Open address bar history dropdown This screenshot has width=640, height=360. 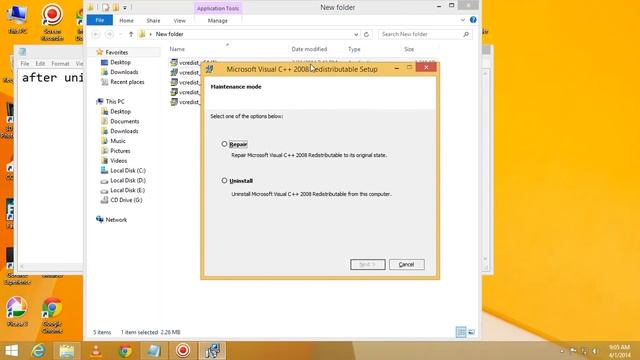[356, 34]
